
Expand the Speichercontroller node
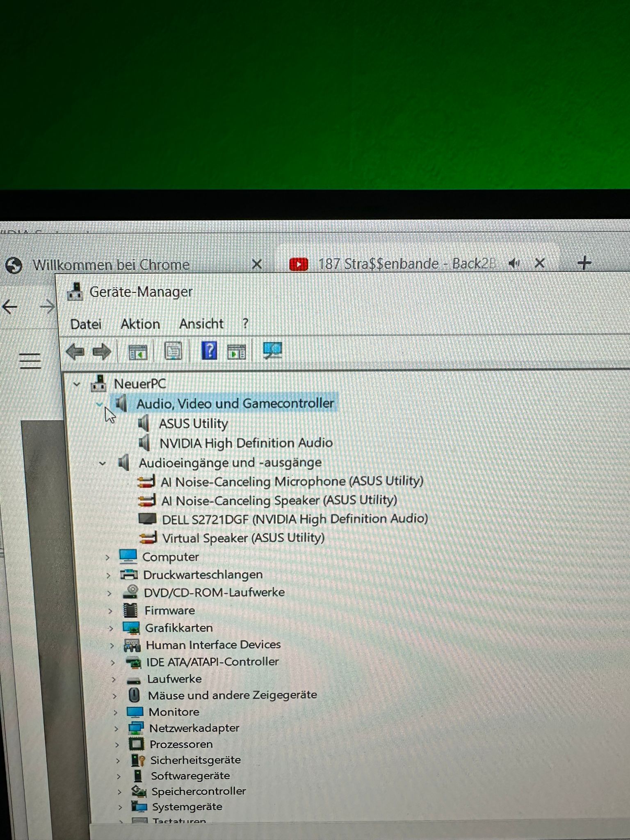119,792
